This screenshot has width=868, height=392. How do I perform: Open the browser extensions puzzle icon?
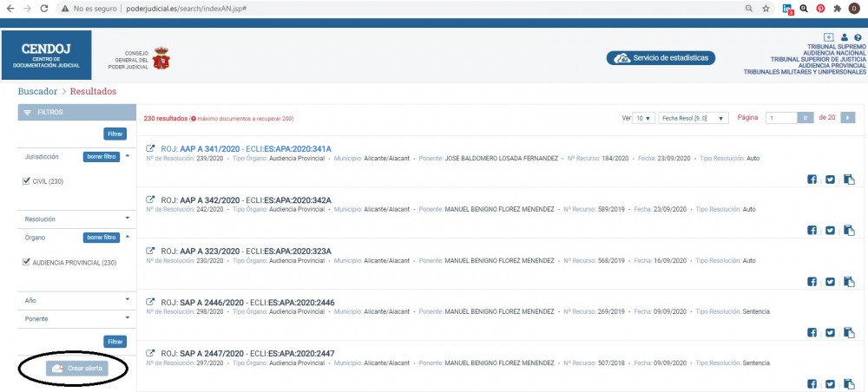pyautogui.click(x=838, y=9)
